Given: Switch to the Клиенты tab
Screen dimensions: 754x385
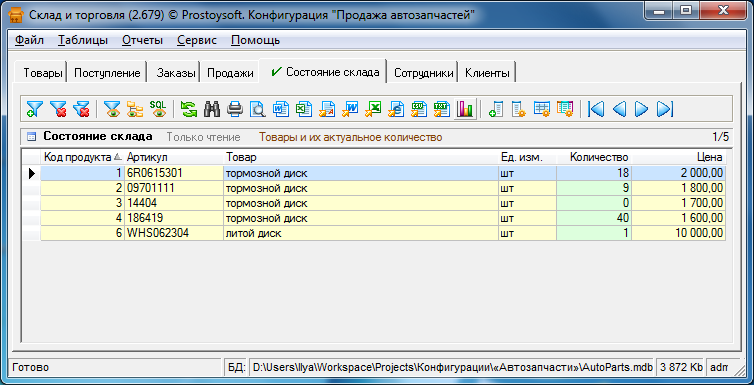Looking at the screenshot, I should [487, 74].
